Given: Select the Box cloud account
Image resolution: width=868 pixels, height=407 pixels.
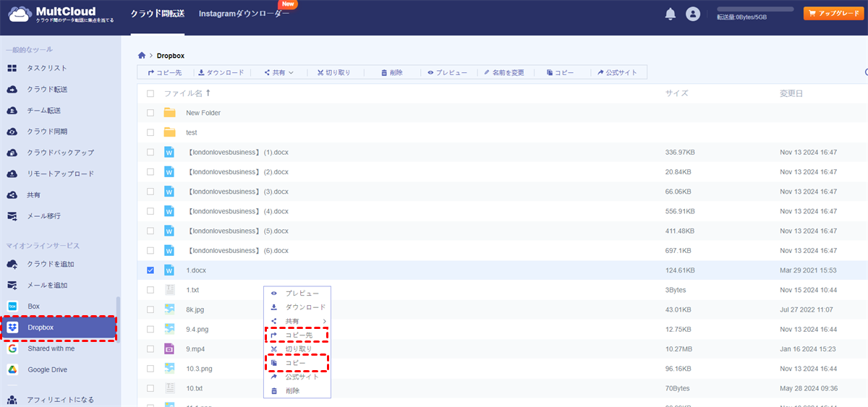Looking at the screenshot, I should (33, 306).
